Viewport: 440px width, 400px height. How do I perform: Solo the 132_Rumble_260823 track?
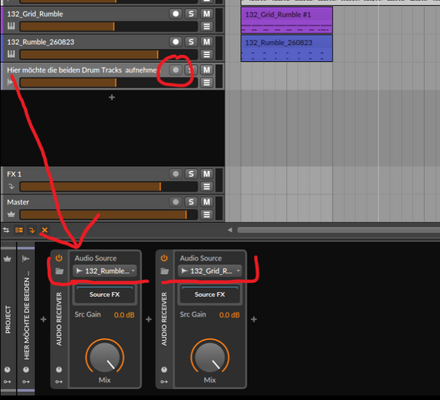coord(191,42)
